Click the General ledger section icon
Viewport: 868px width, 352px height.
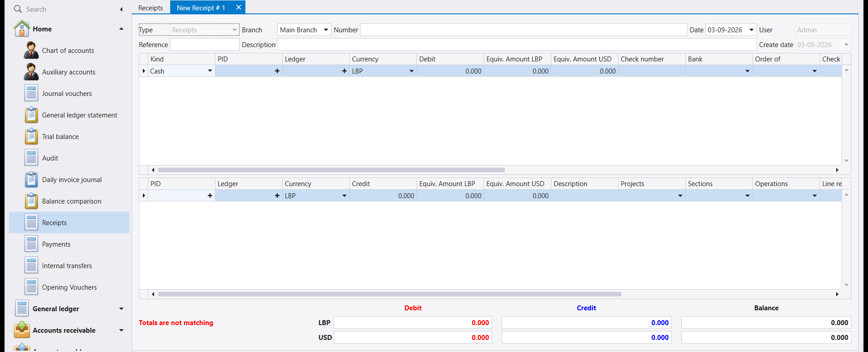[x=22, y=309]
